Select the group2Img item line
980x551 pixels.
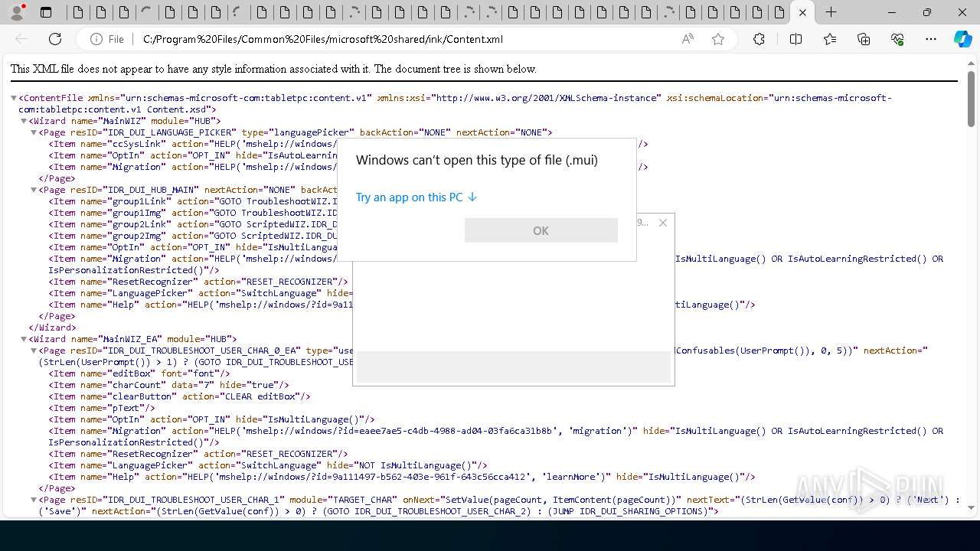(193, 236)
